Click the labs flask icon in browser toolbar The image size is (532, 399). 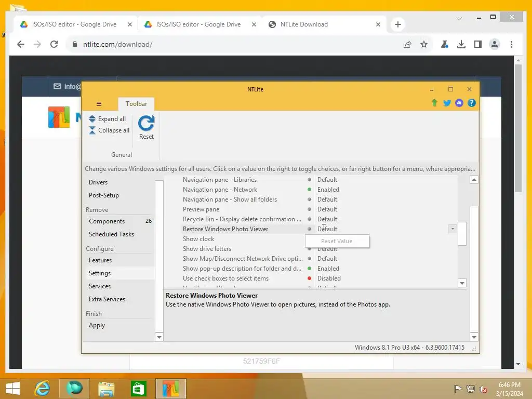445,44
